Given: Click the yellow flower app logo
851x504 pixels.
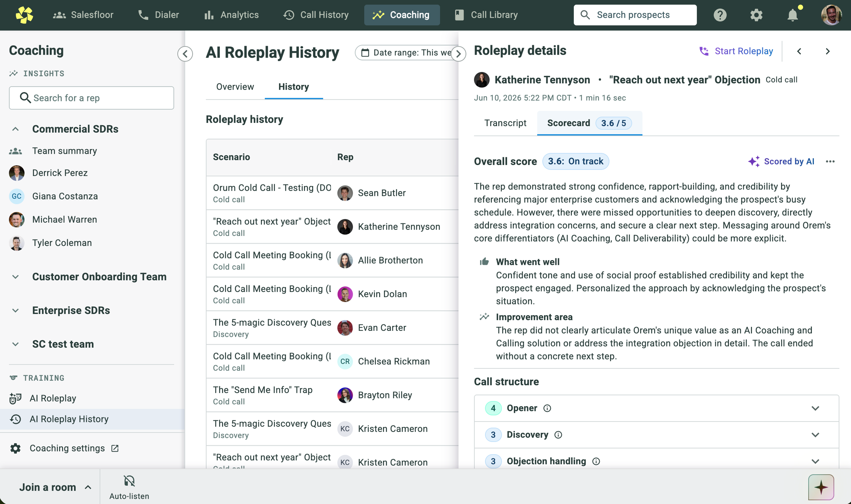Looking at the screenshot, I should click(24, 15).
